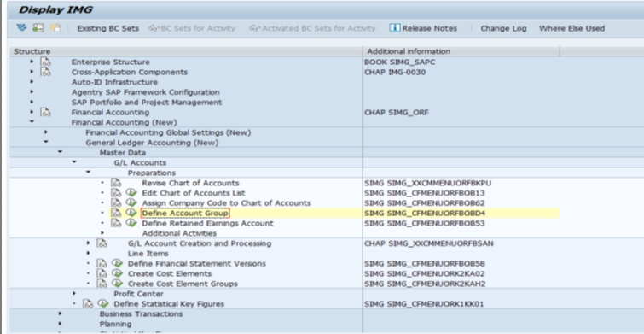Select Edit Chart of Accounts List item

click(194, 193)
